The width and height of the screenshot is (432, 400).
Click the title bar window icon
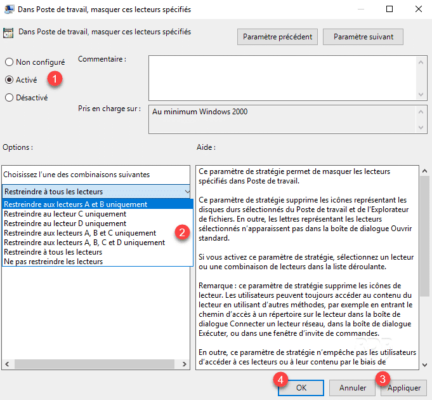9,9
